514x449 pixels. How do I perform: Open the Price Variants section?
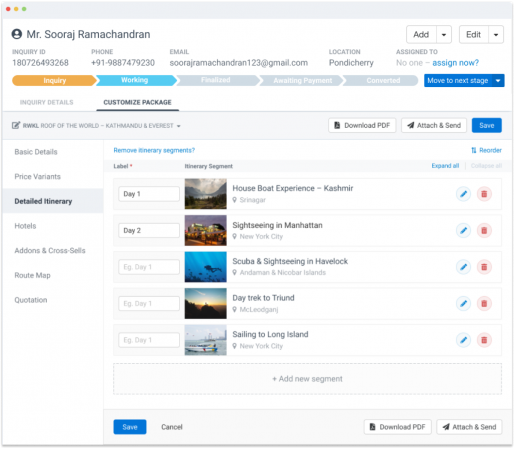(x=38, y=177)
